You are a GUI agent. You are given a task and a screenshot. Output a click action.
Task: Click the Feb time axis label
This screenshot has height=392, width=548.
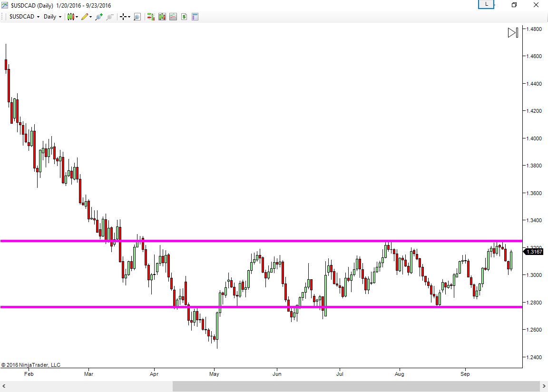click(x=29, y=374)
